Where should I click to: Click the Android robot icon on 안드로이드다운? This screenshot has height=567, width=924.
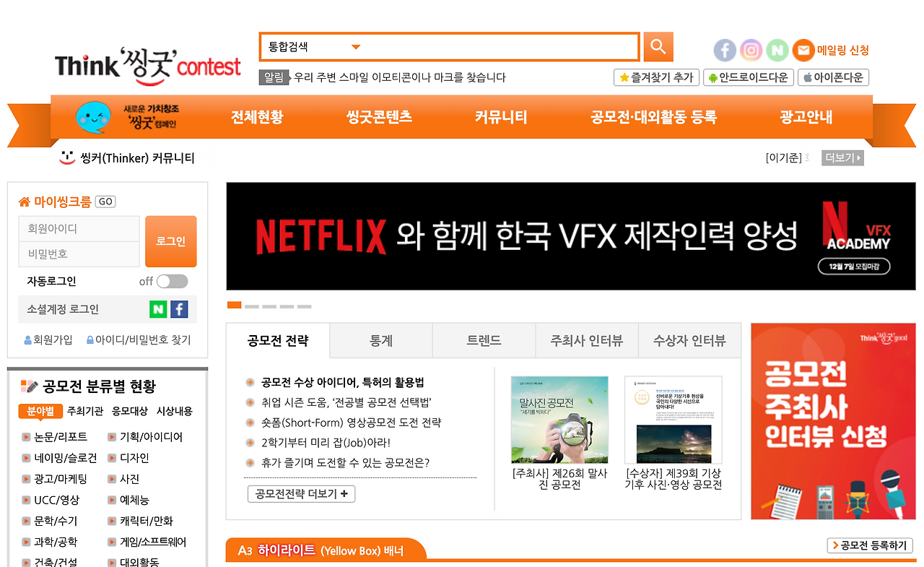(713, 77)
